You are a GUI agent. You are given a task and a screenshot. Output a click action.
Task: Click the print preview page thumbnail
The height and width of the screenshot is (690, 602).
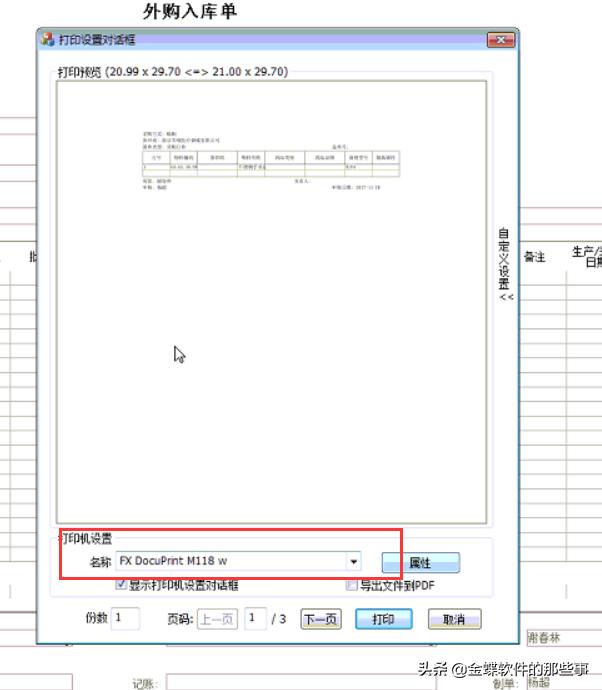(x=271, y=302)
